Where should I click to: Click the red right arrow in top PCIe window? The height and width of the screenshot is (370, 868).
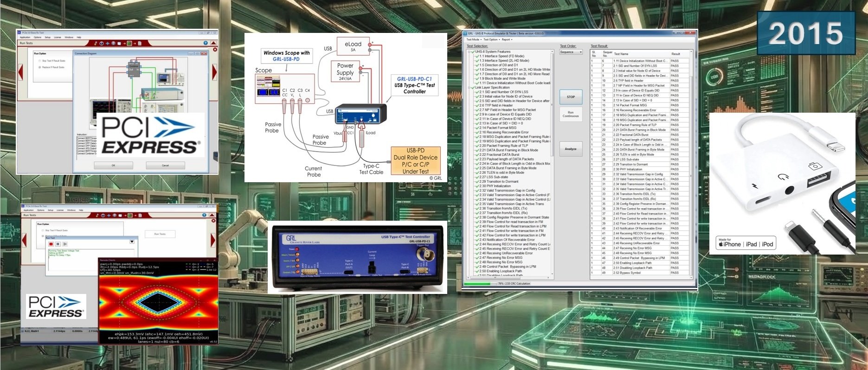[214, 72]
